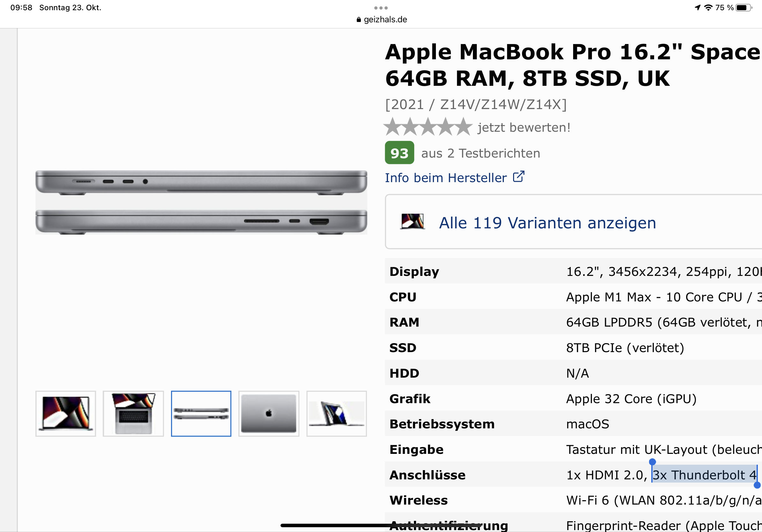Click the green 93 score badge
This screenshot has height=532, width=762.
coord(399,152)
